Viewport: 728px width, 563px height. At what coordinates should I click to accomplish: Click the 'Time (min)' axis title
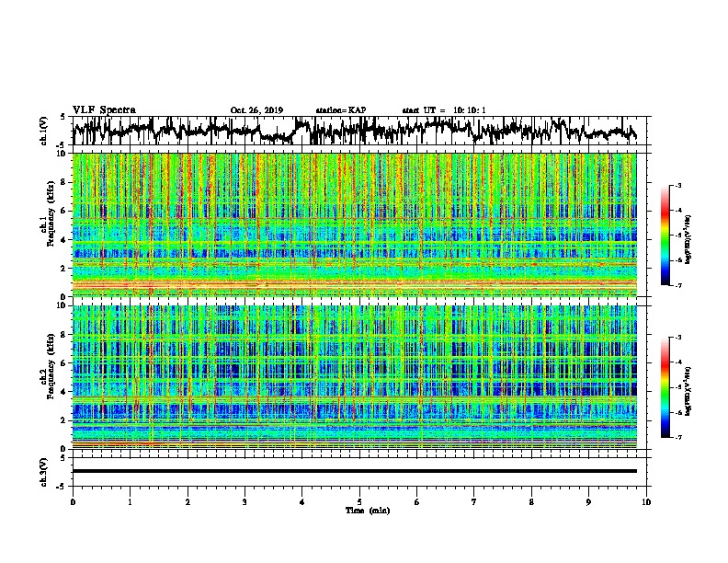pyautogui.click(x=368, y=511)
